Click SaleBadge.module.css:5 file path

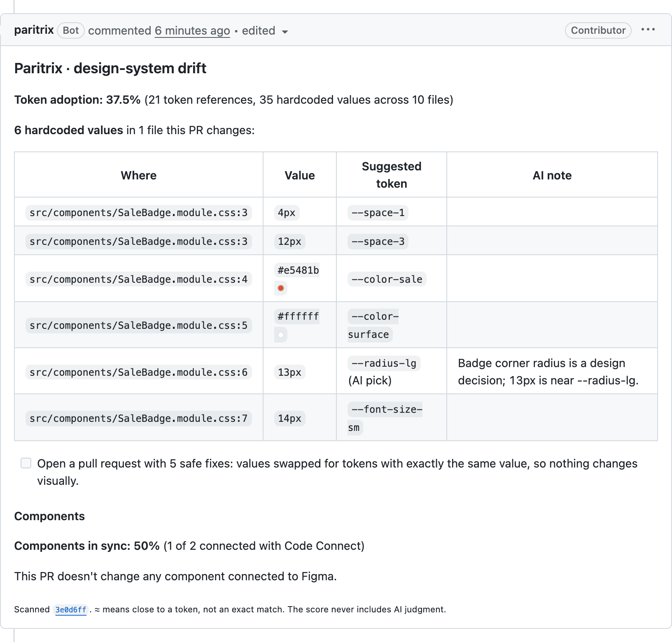(x=139, y=326)
